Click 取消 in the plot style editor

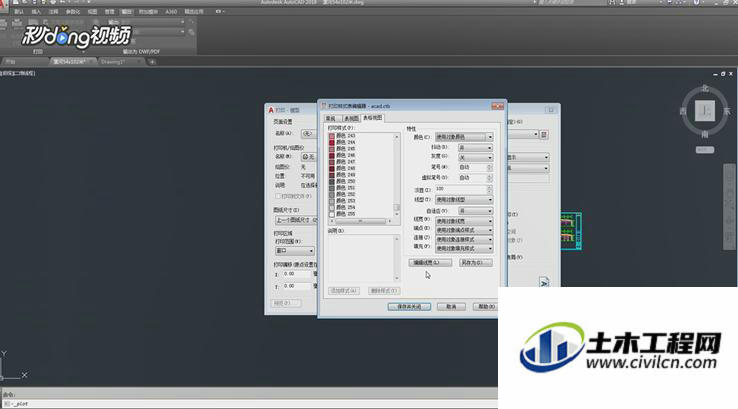point(451,307)
